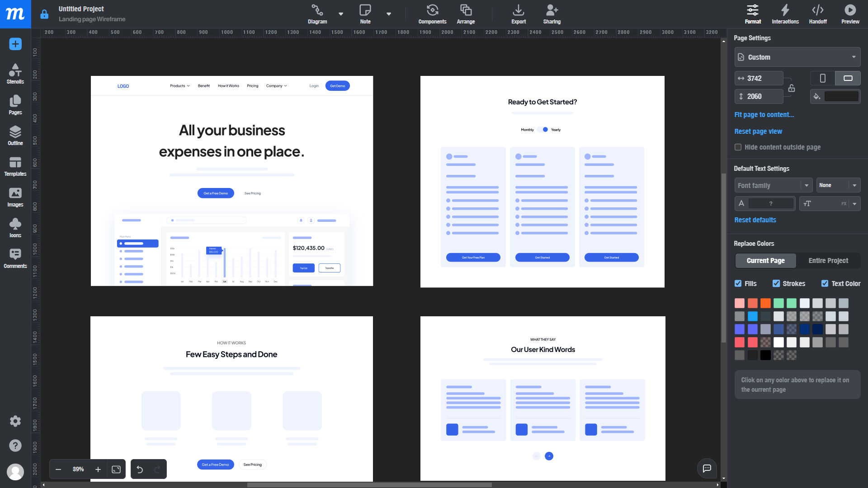Click the horizontal canvas scrollbar thumb
Image resolution: width=868 pixels, height=488 pixels.
[369, 485]
